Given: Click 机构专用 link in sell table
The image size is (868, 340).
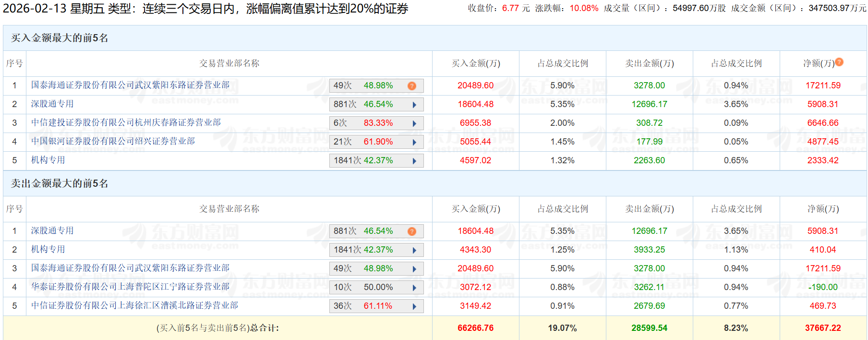Looking at the screenshot, I should tap(48, 249).
